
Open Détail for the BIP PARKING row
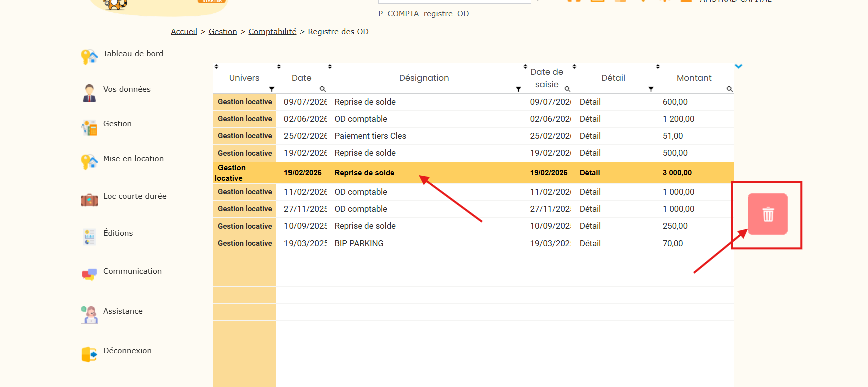pyautogui.click(x=590, y=243)
